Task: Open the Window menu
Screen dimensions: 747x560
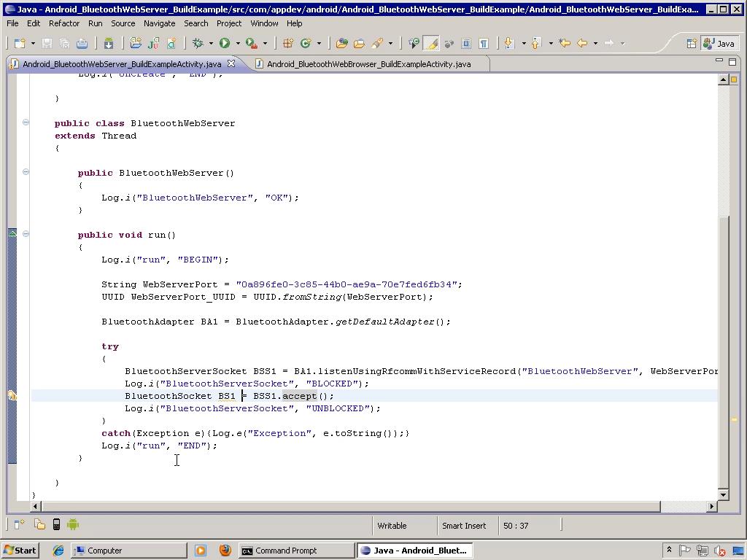Action: (x=264, y=23)
